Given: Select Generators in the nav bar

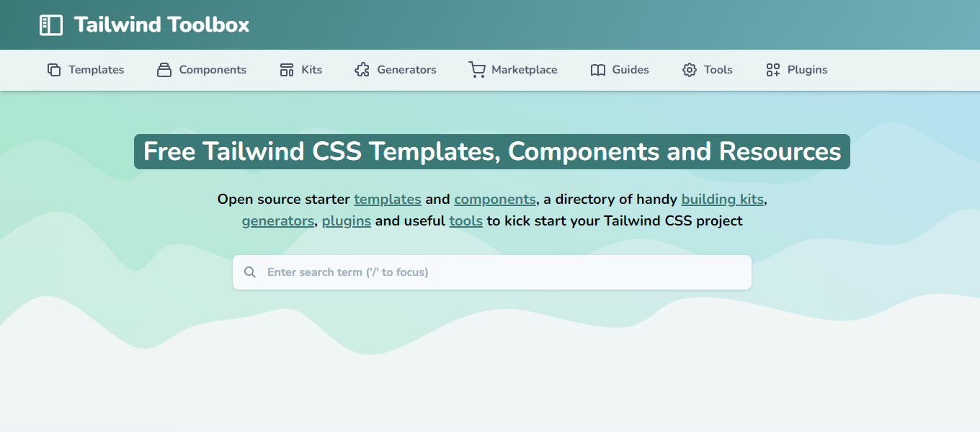Looking at the screenshot, I should pyautogui.click(x=407, y=70).
